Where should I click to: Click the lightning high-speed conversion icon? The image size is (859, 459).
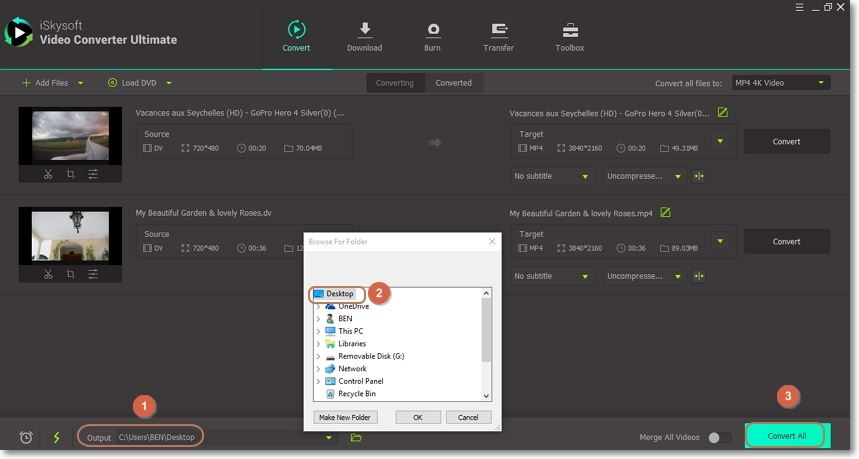[x=56, y=437]
